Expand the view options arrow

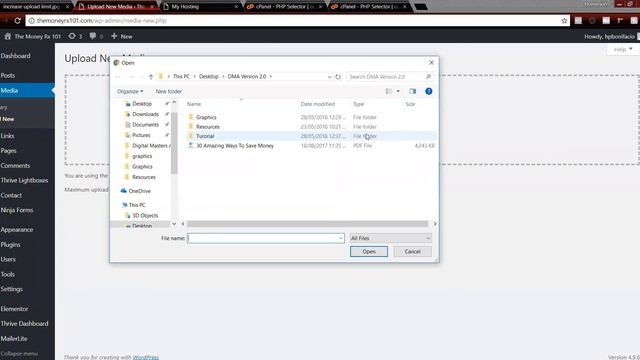pyautogui.click(x=398, y=91)
